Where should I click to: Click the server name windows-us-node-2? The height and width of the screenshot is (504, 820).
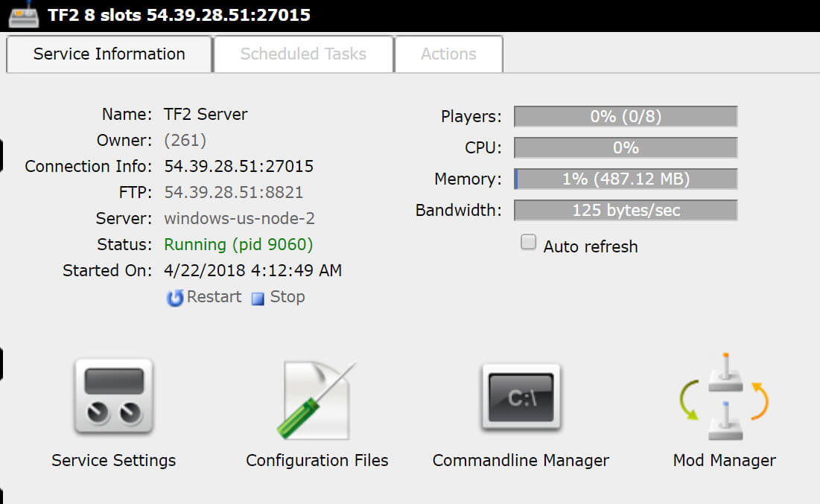[x=240, y=219]
